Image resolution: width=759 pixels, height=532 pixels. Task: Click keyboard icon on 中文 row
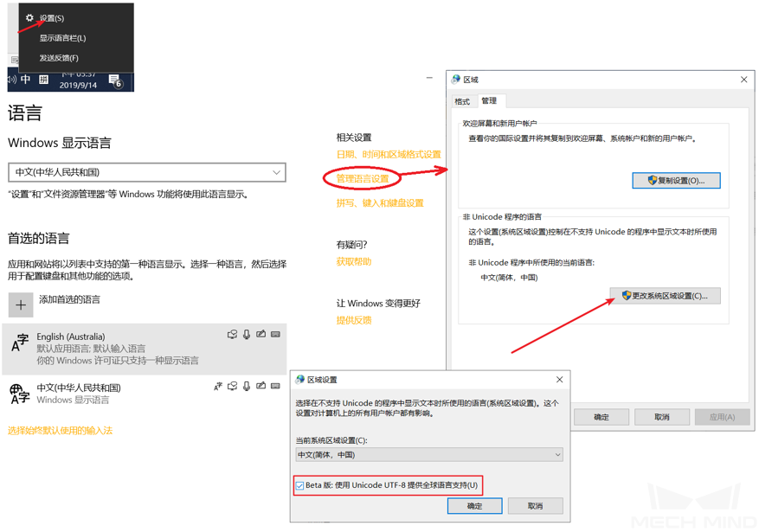(x=275, y=386)
